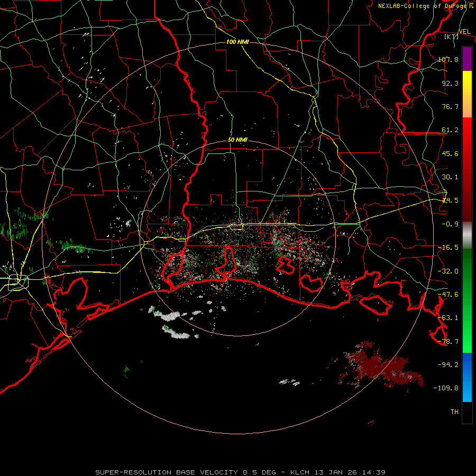The image size is (476, 476).
Task: Click the TH legend label
Action: coord(454,412)
